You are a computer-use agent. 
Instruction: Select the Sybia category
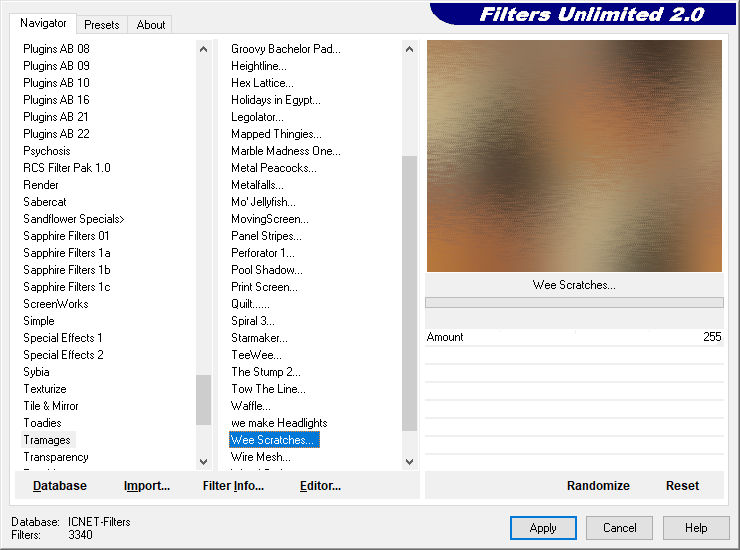[36, 372]
